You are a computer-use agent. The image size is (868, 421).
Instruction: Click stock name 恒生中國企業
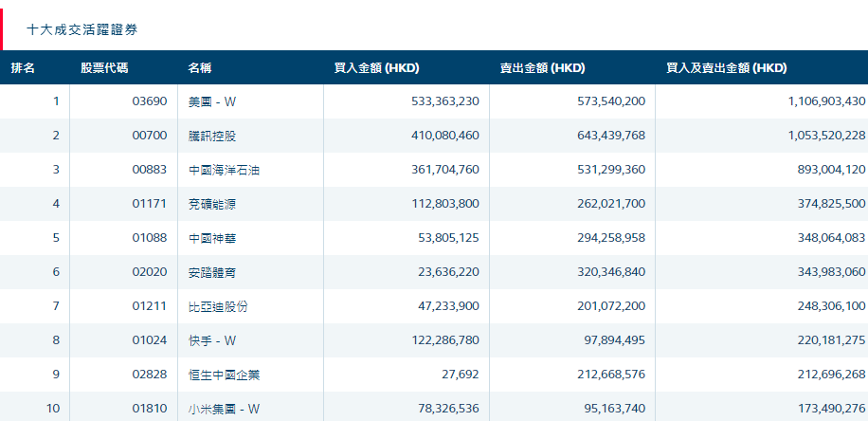225,375
